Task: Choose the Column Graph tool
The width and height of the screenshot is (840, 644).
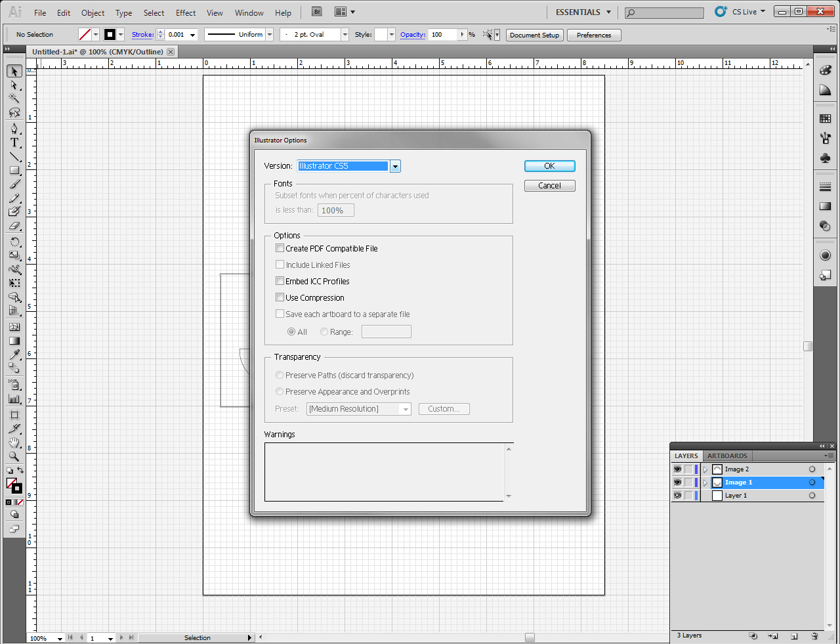Action: point(14,398)
